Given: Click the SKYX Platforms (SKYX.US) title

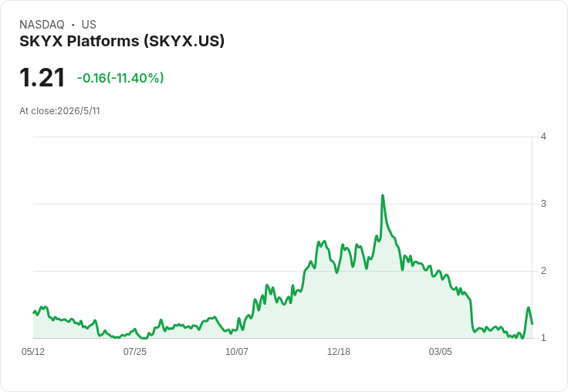Looking at the screenshot, I should click(x=122, y=41).
